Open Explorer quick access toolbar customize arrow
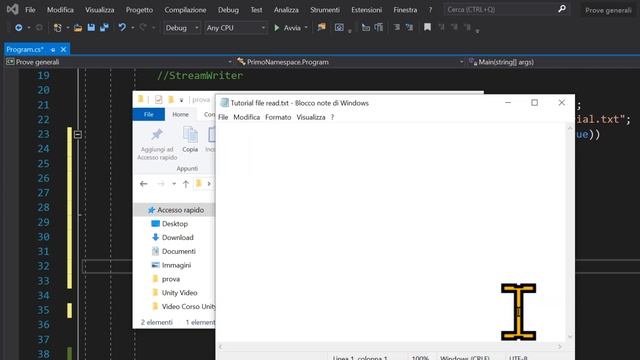 pos(181,100)
